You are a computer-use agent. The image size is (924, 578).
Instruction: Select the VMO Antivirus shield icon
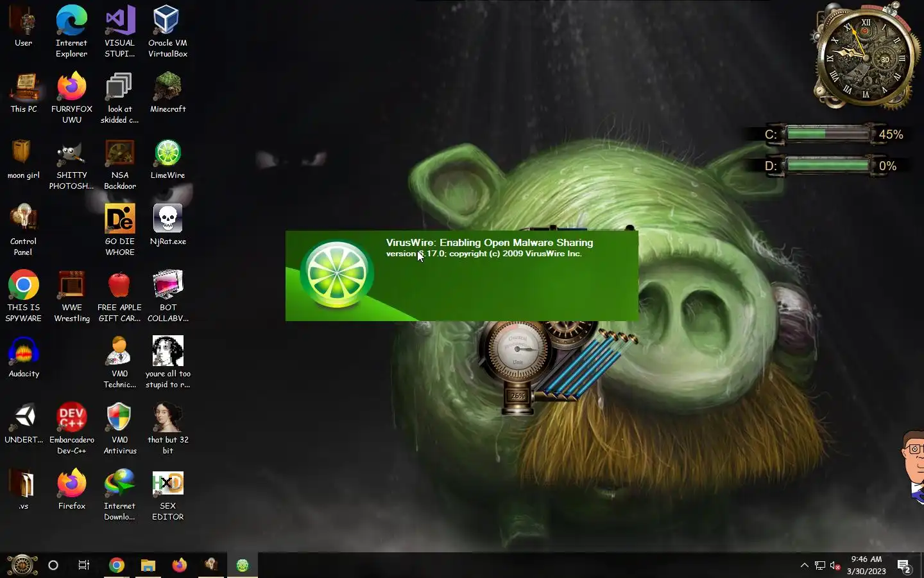[120, 428]
